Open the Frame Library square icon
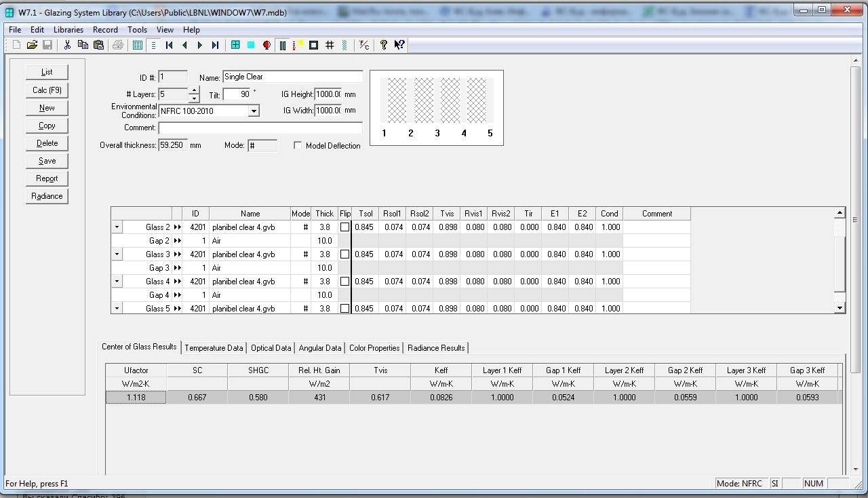The height and width of the screenshot is (498, 868). pyautogui.click(x=313, y=45)
